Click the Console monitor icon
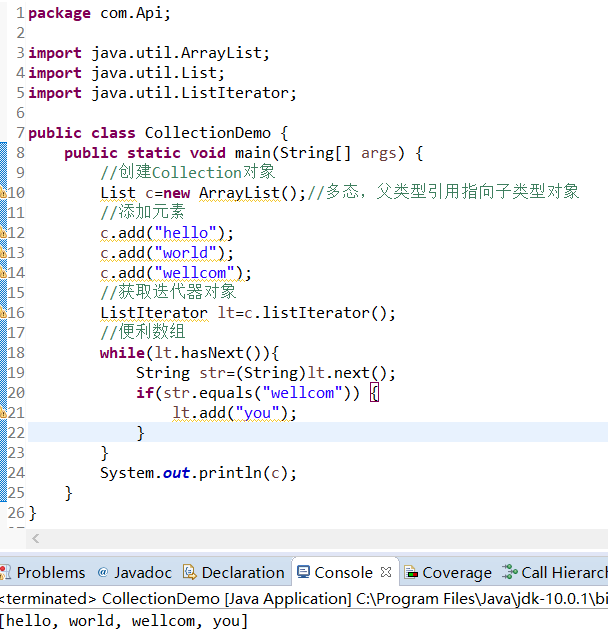The width and height of the screenshot is (608, 635). coord(303,572)
